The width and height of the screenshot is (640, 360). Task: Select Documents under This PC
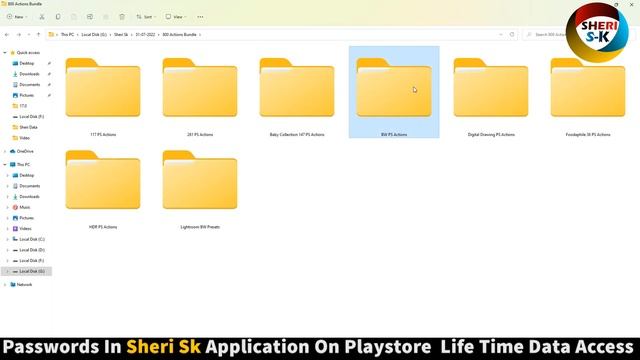pyautogui.click(x=29, y=186)
